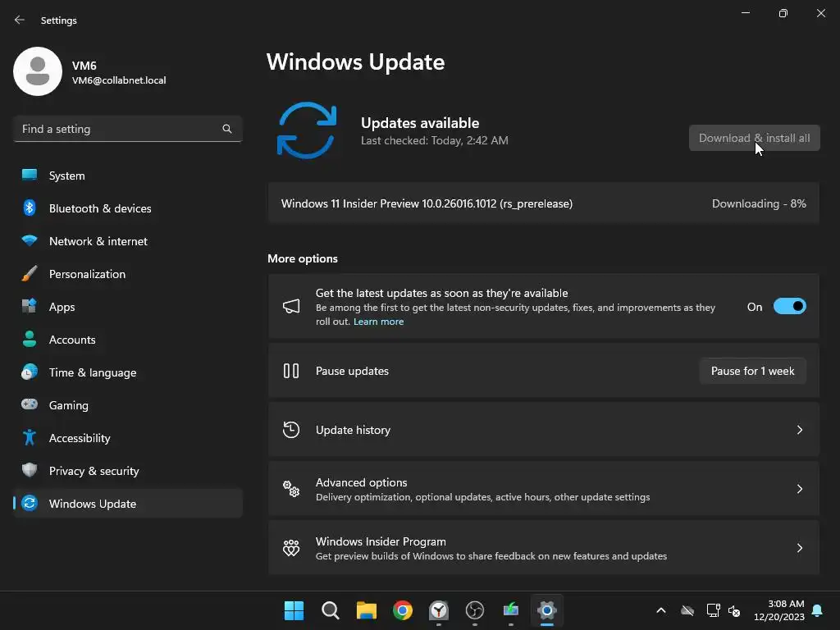The width and height of the screenshot is (840, 630).
Task: Click the search magnifier in Find a setting
Action: point(227,129)
